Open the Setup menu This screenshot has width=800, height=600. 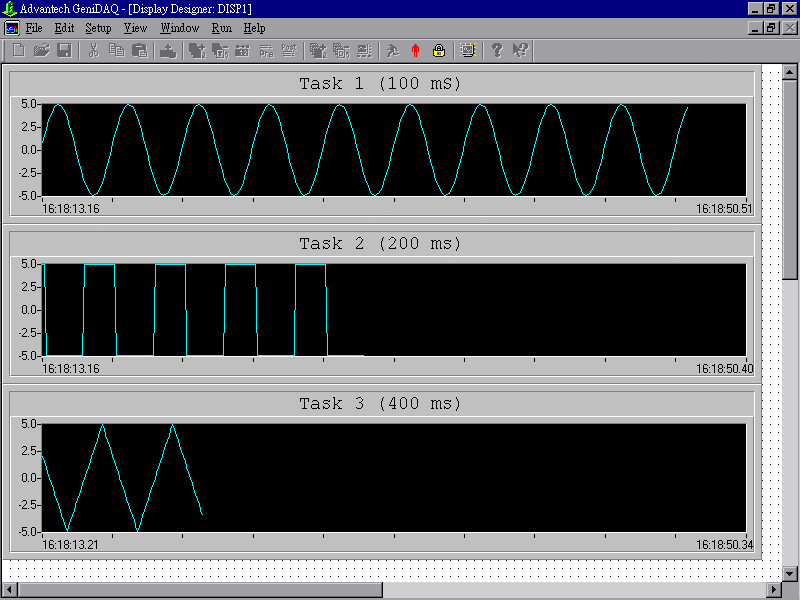[98, 28]
